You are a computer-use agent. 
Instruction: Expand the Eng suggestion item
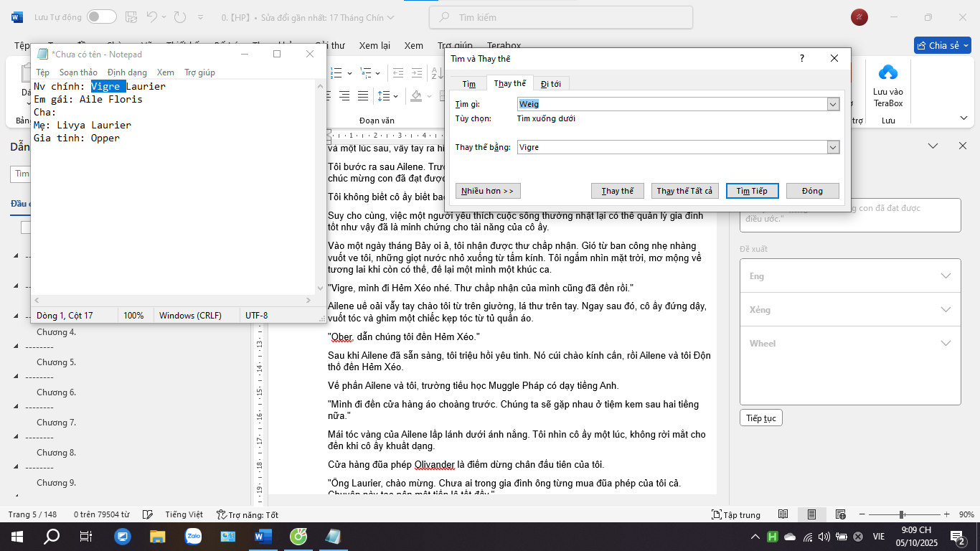pyautogui.click(x=946, y=276)
